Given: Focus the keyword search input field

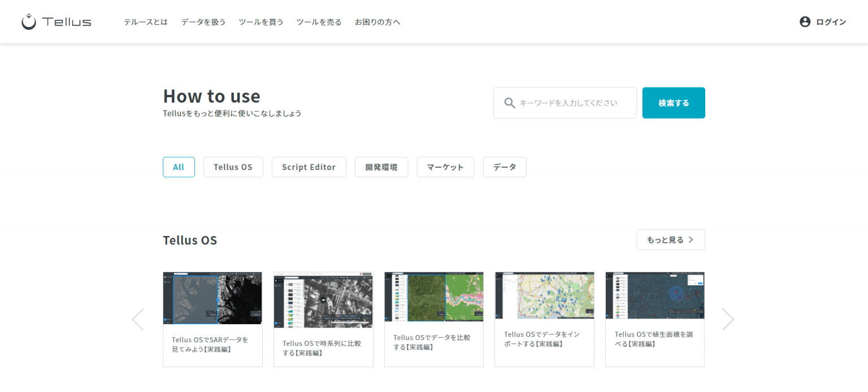Looking at the screenshot, I should click(x=565, y=103).
